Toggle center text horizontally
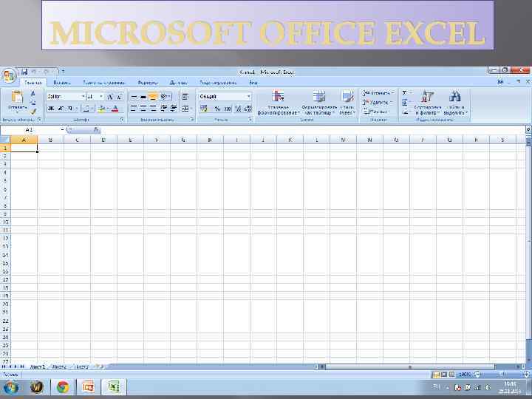532x399 pixels. tap(143, 108)
